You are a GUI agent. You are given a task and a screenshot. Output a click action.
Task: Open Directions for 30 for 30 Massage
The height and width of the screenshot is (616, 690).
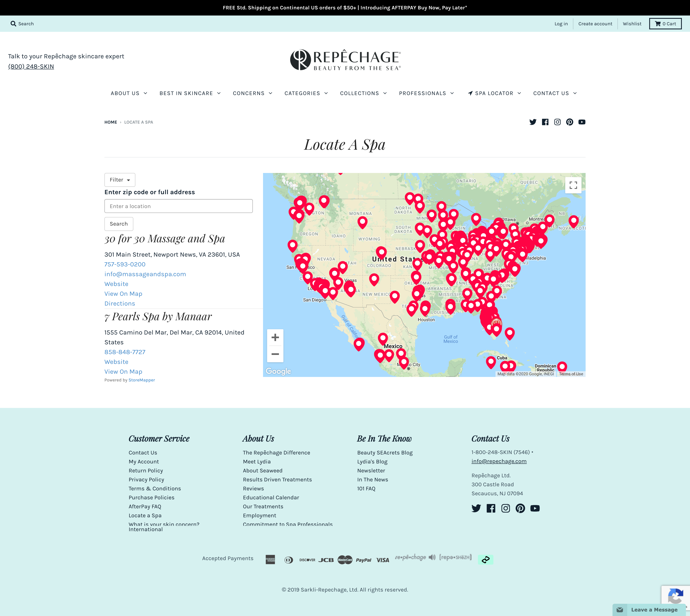click(x=119, y=304)
